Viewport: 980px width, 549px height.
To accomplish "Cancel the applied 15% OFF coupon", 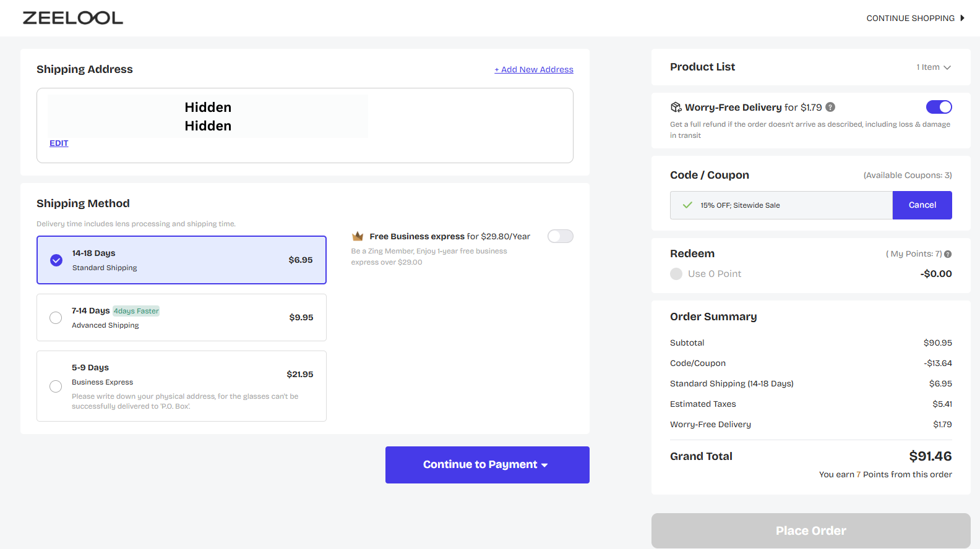I will [922, 205].
